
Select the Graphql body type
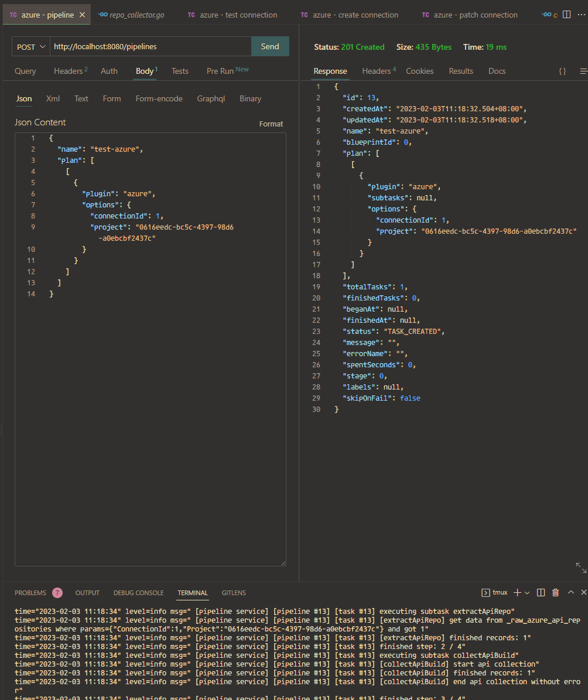(211, 98)
